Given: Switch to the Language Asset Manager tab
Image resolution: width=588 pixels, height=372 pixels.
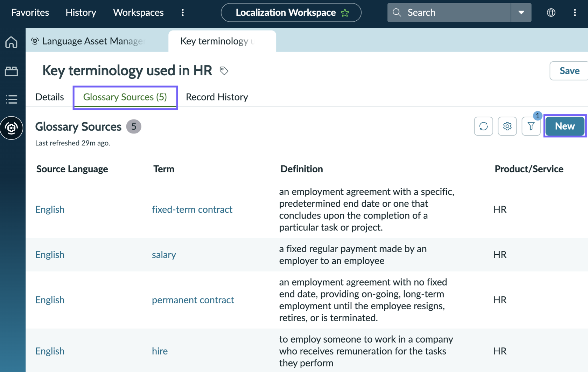Looking at the screenshot, I should click(97, 41).
